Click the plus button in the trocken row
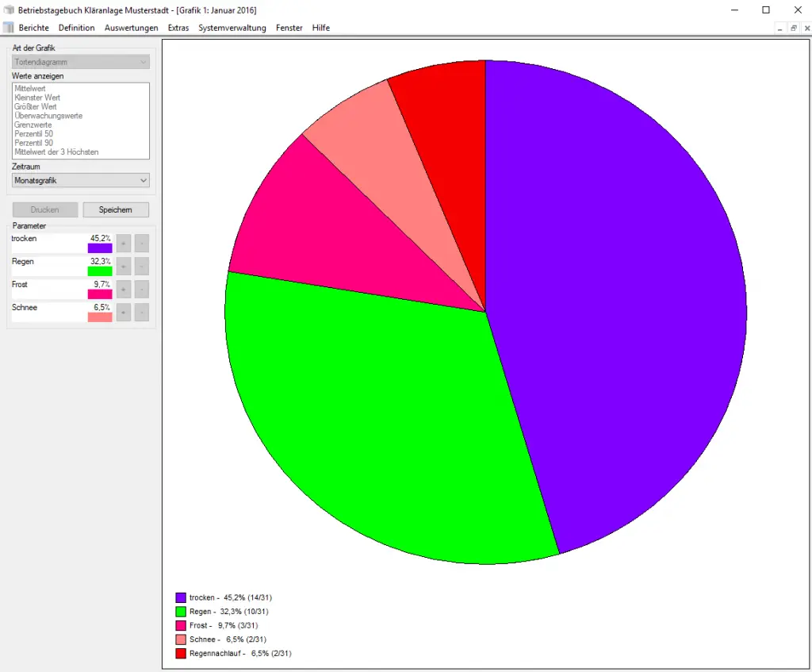This screenshot has height=672, width=812. [124, 244]
